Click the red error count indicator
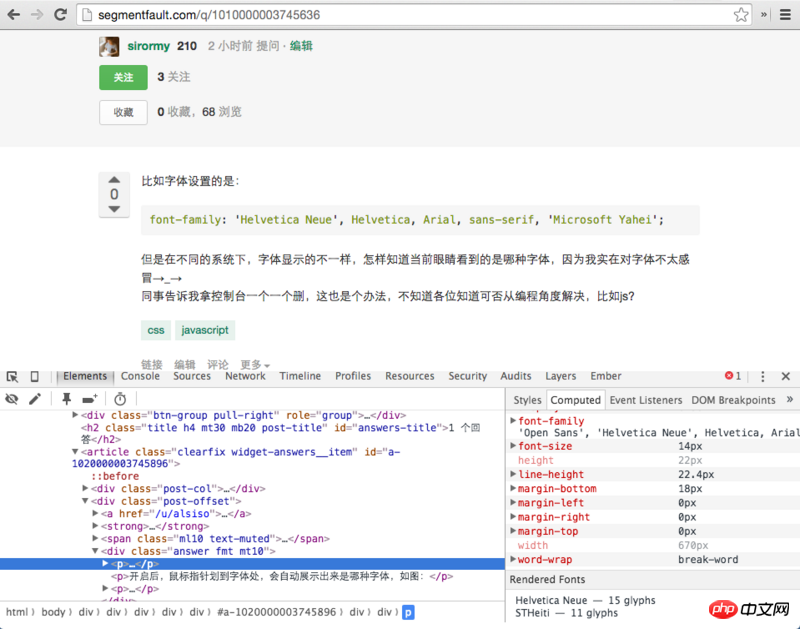Viewport: 800px width, 629px height. point(733,377)
